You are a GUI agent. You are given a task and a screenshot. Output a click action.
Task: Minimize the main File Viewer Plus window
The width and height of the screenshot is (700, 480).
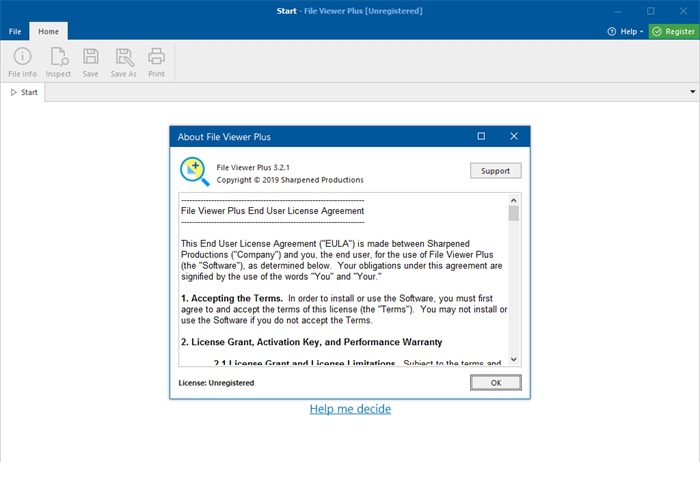coord(618,11)
